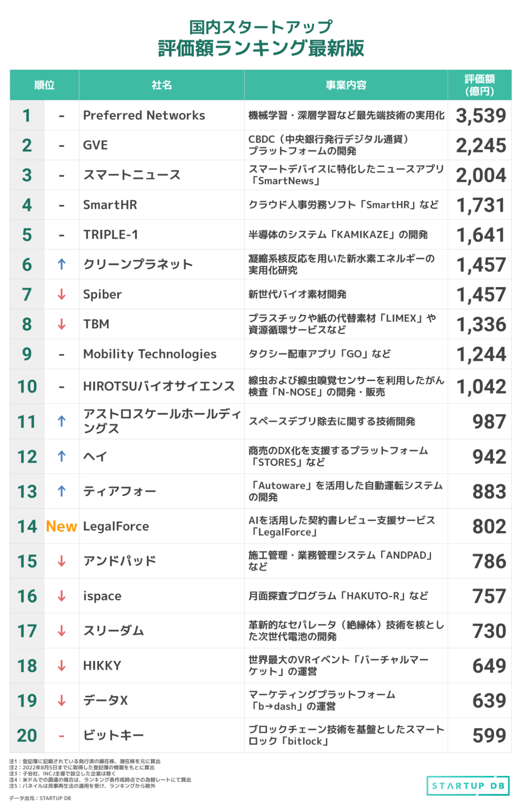Click the 順位 column header
The height and width of the screenshot is (812, 522).
(x=44, y=85)
